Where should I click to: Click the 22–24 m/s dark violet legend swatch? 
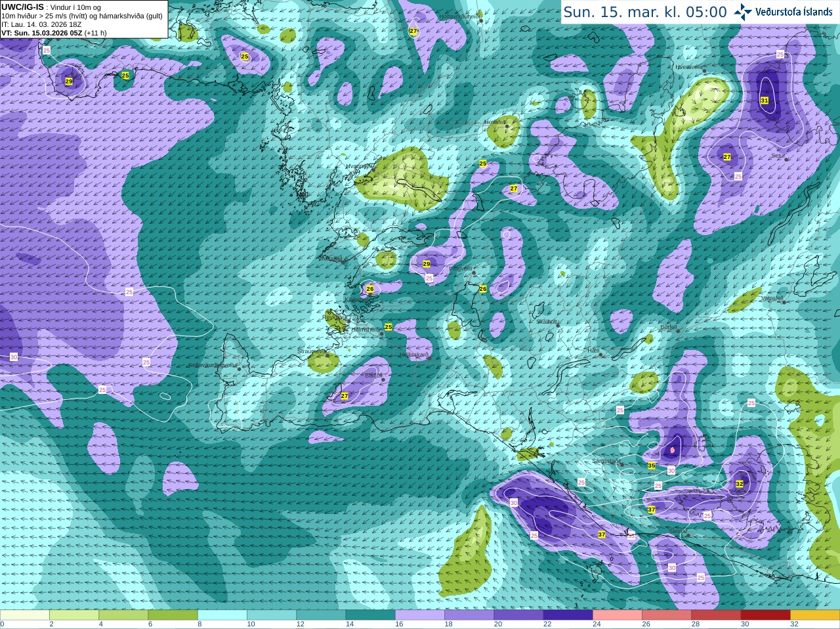[x=568, y=615]
